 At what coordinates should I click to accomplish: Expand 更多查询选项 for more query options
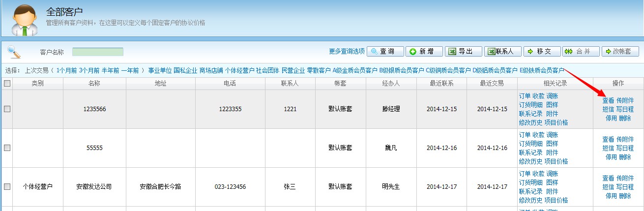[347, 52]
